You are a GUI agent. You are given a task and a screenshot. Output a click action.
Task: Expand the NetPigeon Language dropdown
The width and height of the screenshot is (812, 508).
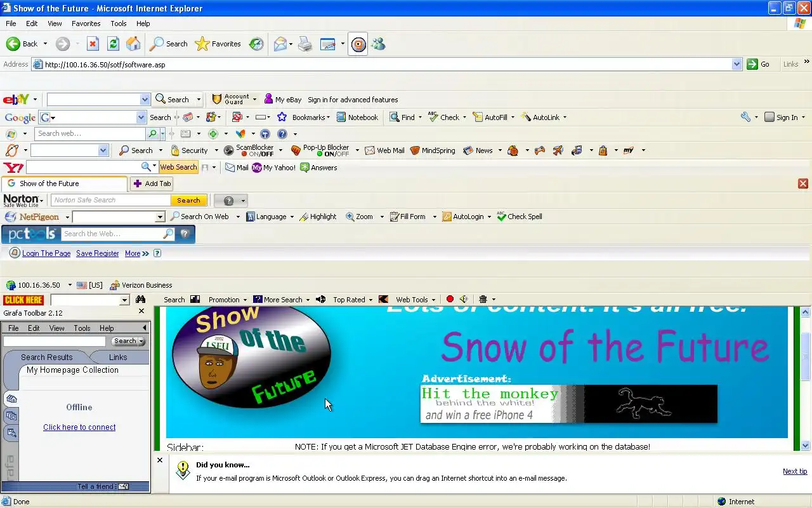click(x=292, y=217)
